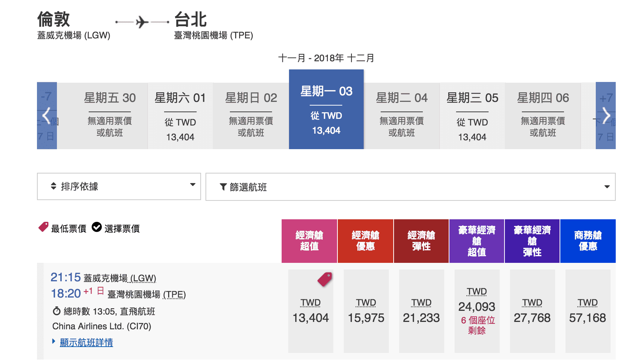The image size is (632, 364).
Task: Click the airplane route icon
Action: coord(142,22)
